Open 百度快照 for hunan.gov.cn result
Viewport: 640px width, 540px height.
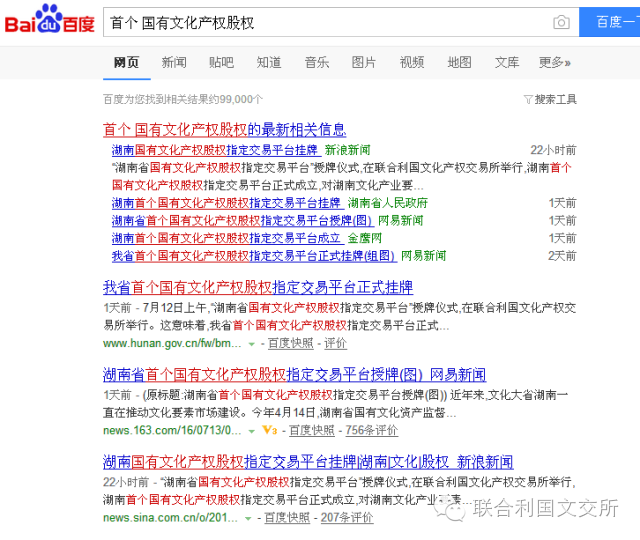click(x=291, y=343)
